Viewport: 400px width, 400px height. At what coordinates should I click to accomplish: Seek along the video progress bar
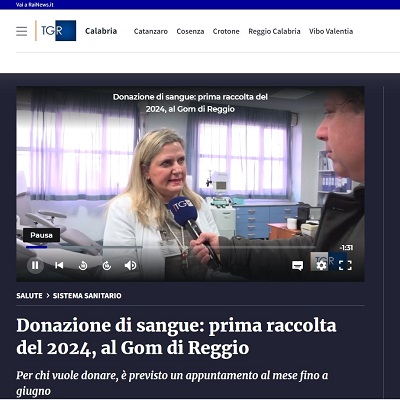(x=171, y=247)
